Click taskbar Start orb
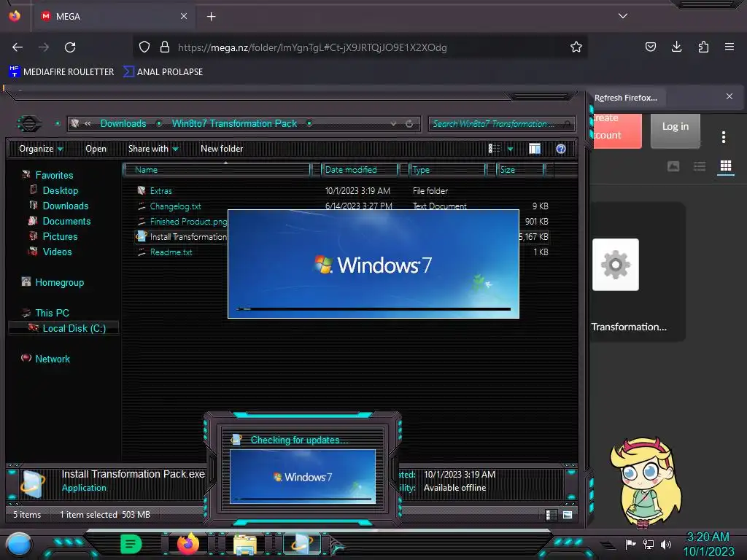Screen dimensions: 747x560 (19, 545)
